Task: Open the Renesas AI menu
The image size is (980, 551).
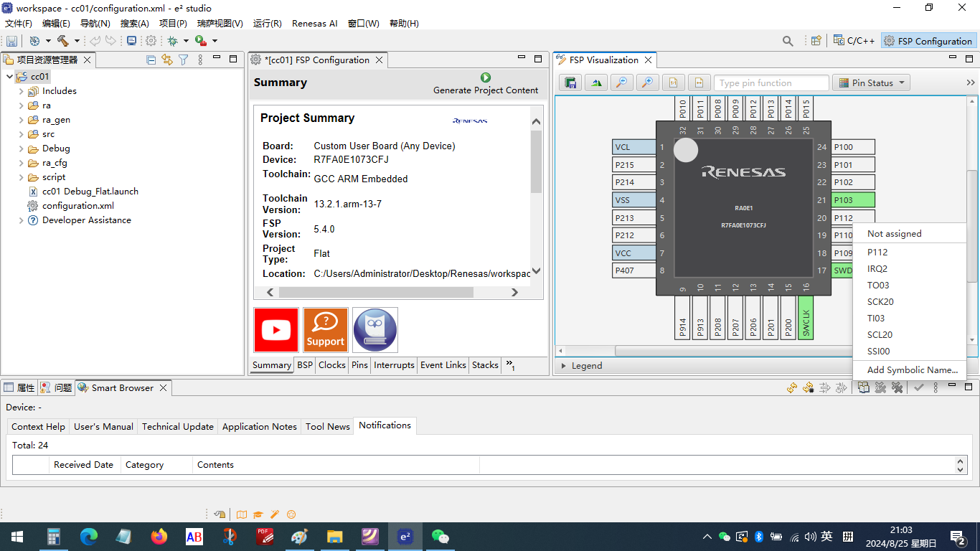Action: click(314, 23)
